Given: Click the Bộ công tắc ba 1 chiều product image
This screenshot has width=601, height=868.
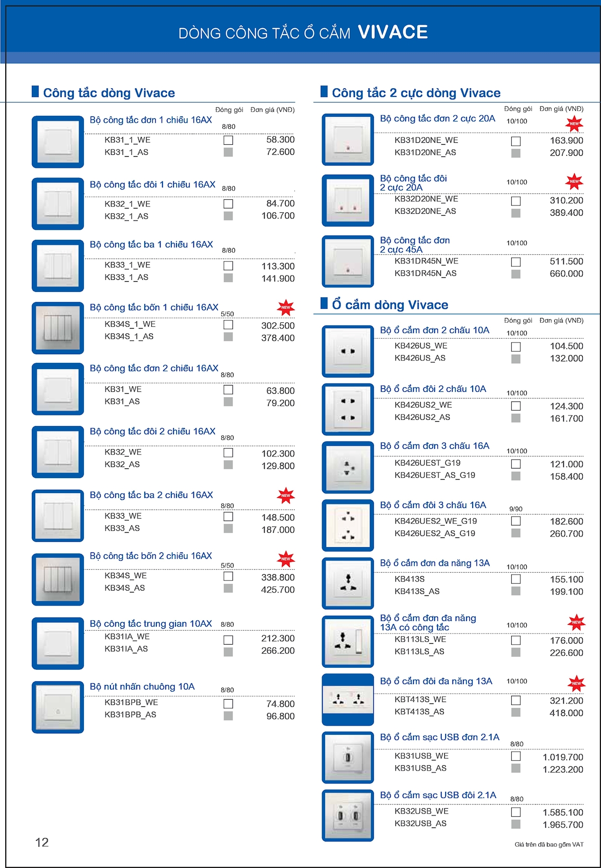Looking at the screenshot, I should (x=58, y=266).
